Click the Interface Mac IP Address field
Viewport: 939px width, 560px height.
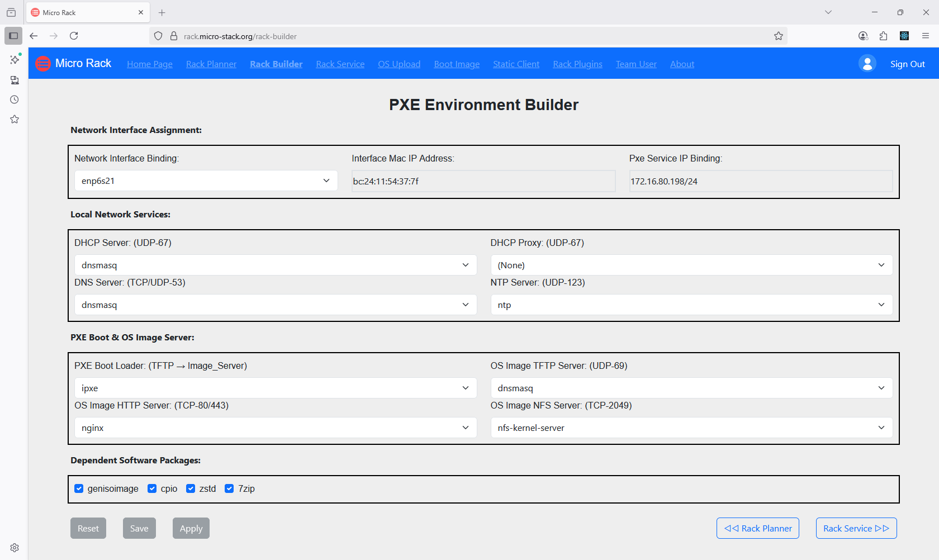483,181
